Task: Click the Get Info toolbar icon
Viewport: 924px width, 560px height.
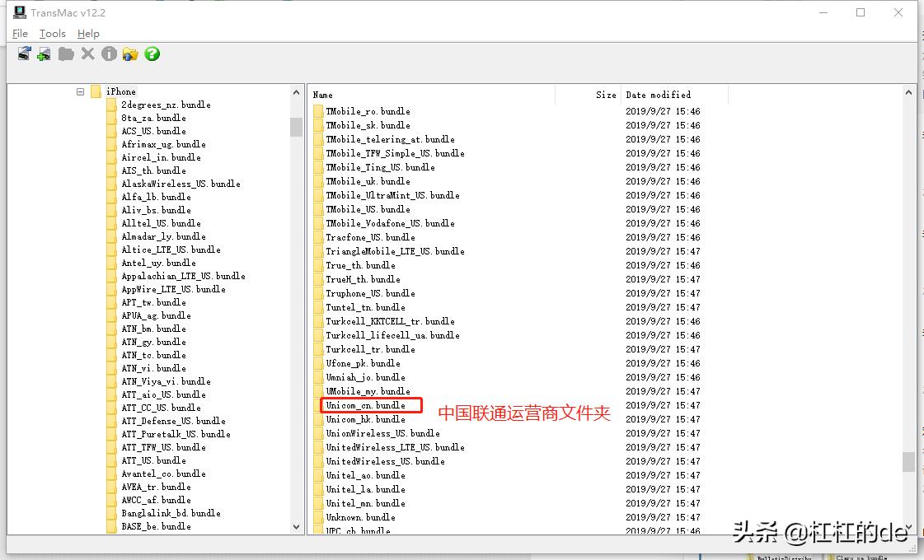Action: coord(109,54)
